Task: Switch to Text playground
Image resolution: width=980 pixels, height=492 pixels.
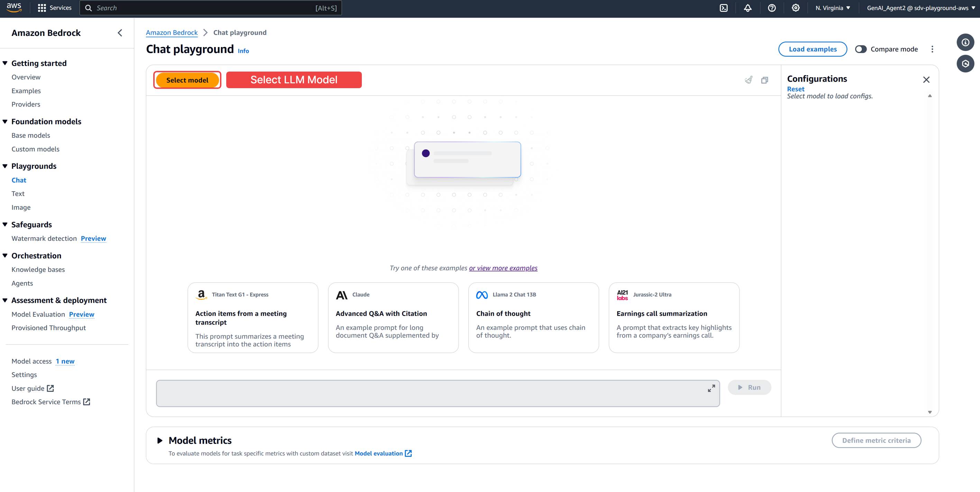Action: [x=18, y=194]
